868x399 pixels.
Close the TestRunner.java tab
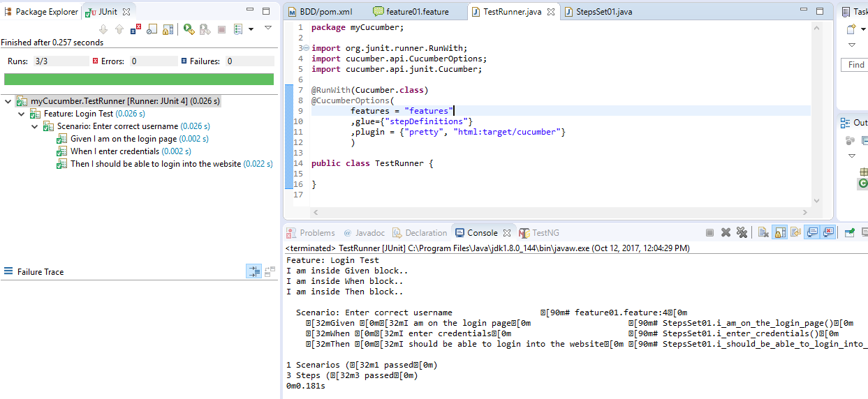click(x=550, y=12)
